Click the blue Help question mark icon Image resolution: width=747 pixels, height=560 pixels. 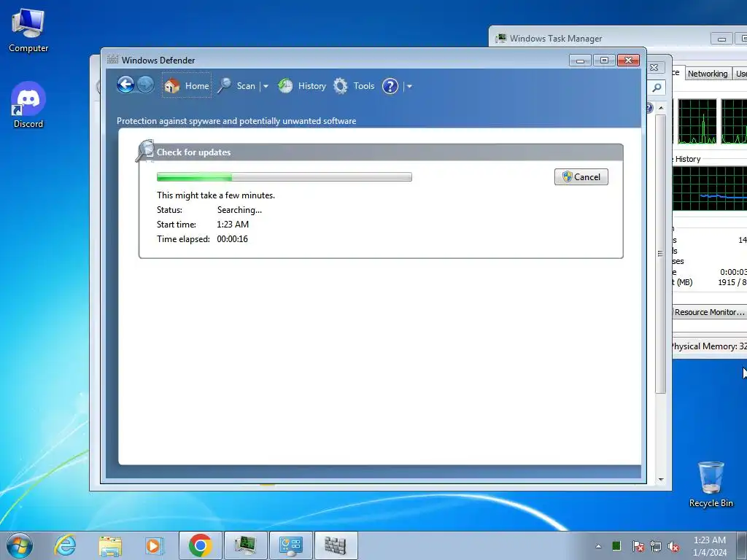coord(390,86)
